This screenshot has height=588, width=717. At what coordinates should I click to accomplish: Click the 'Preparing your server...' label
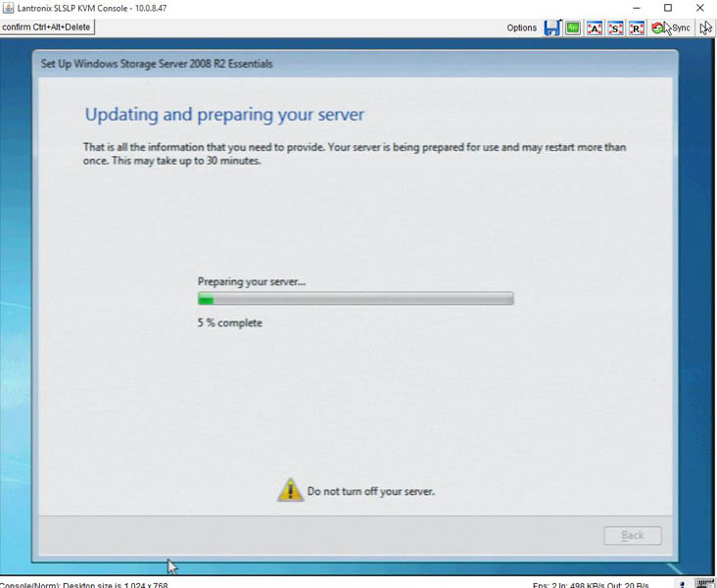(251, 282)
